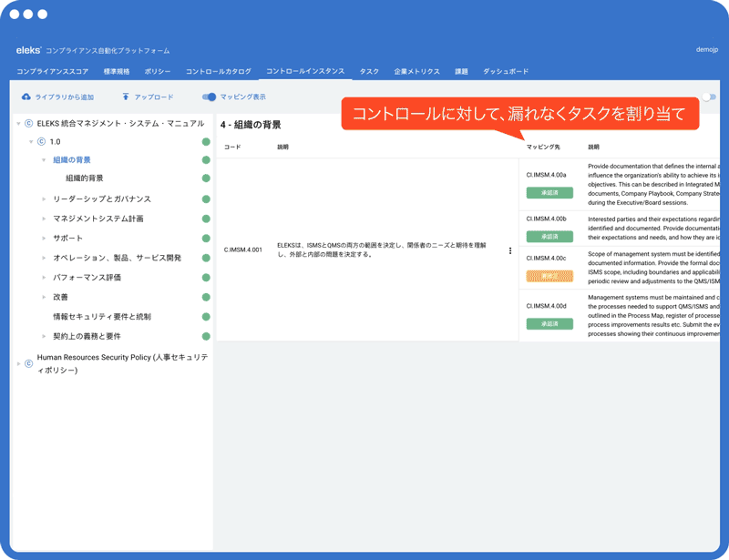
Task: Click the ELEKSは、ISMSとQMS control description text
Action: pos(382,249)
